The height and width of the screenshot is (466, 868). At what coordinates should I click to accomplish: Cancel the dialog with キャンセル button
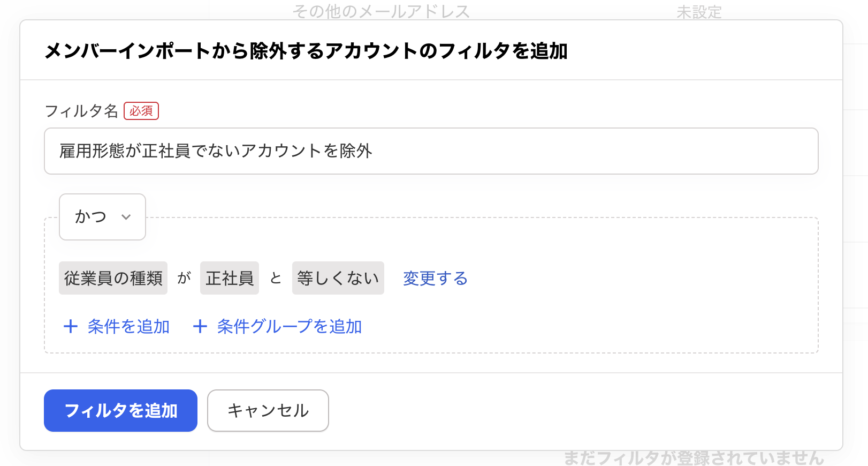tap(268, 410)
